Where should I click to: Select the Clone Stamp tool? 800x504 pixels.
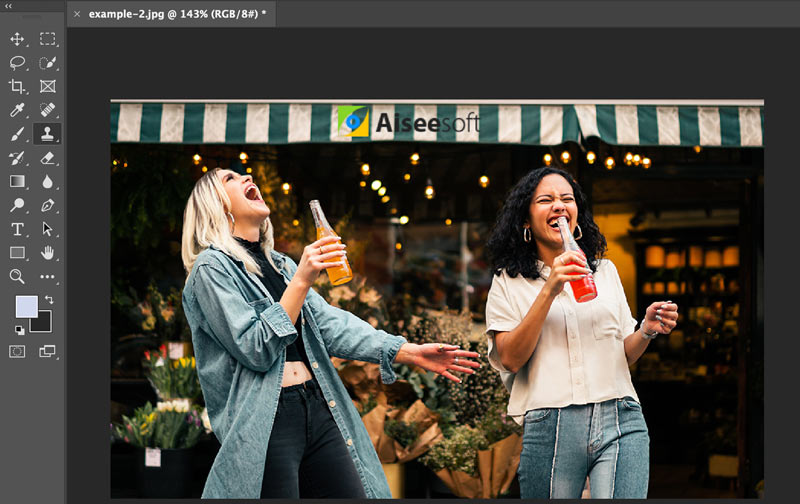click(x=47, y=133)
